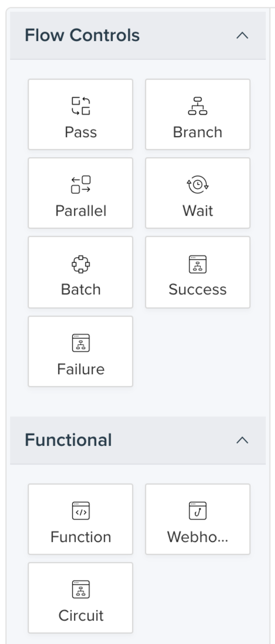Click the Parallel text label

[81, 211]
